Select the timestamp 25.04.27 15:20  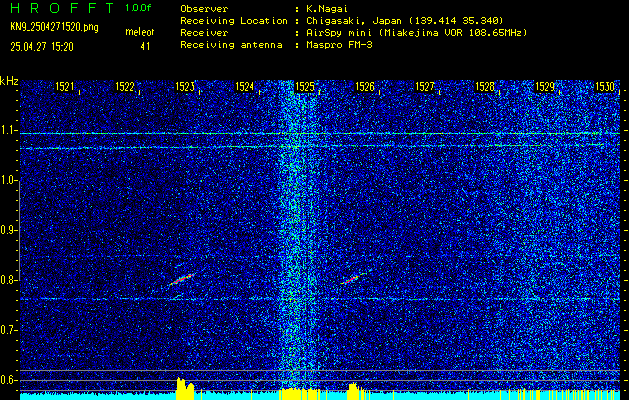[x=42, y=47]
